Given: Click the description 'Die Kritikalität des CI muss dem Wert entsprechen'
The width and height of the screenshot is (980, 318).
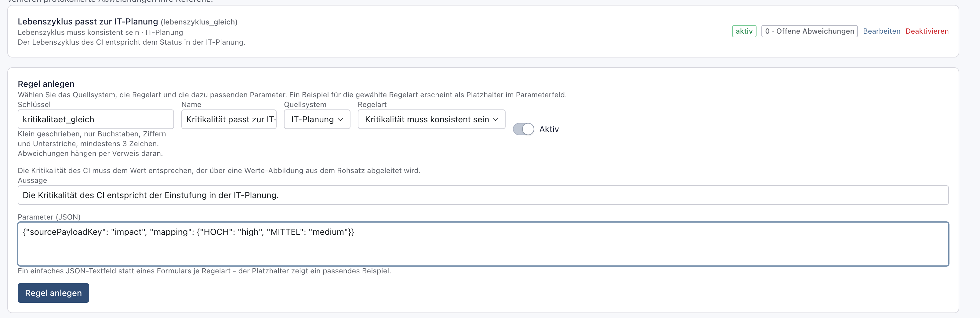Looking at the screenshot, I should coord(219,171).
